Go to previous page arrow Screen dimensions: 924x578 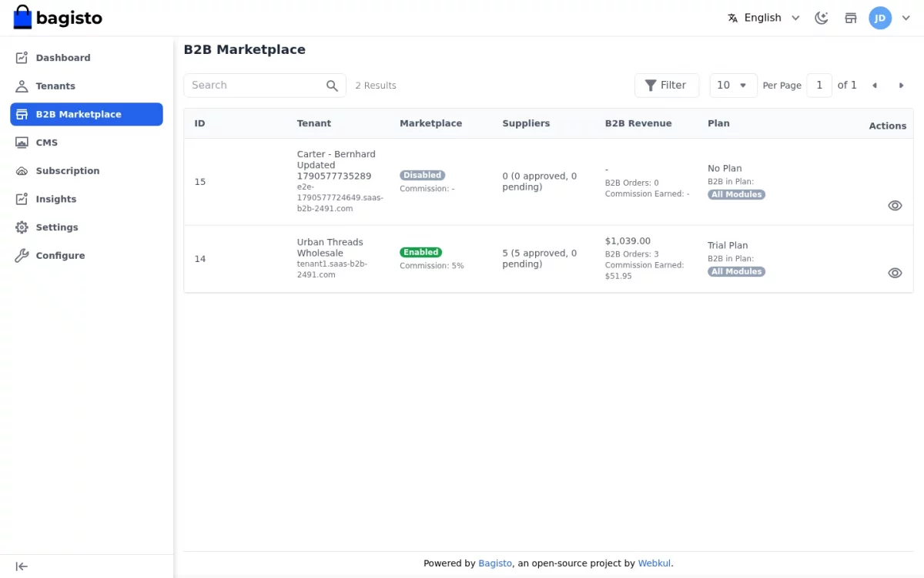(x=875, y=86)
